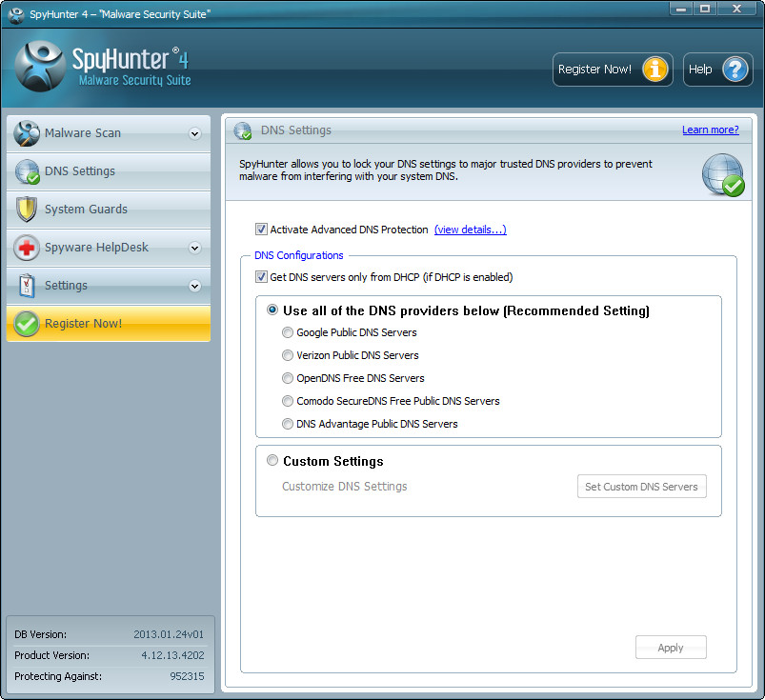Image resolution: width=765 pixels, height=700 pixels.
Task: Expand the Settings section arrow
Action: click(194, 286)
